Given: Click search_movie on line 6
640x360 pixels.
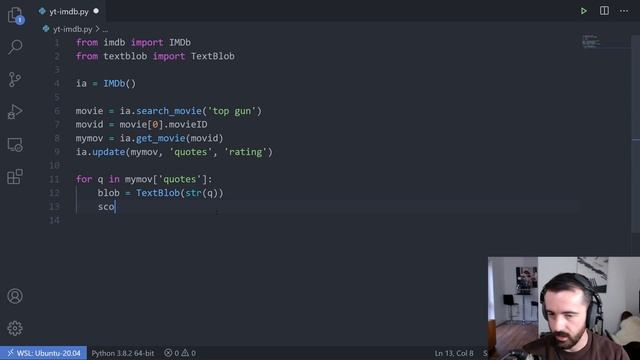Looking at the screenshot, I should 169,111.
